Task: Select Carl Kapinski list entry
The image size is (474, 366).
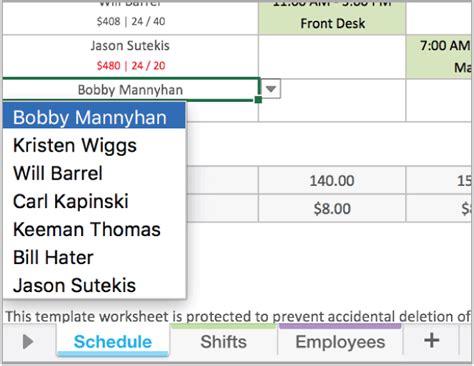Action: point(94,201)
